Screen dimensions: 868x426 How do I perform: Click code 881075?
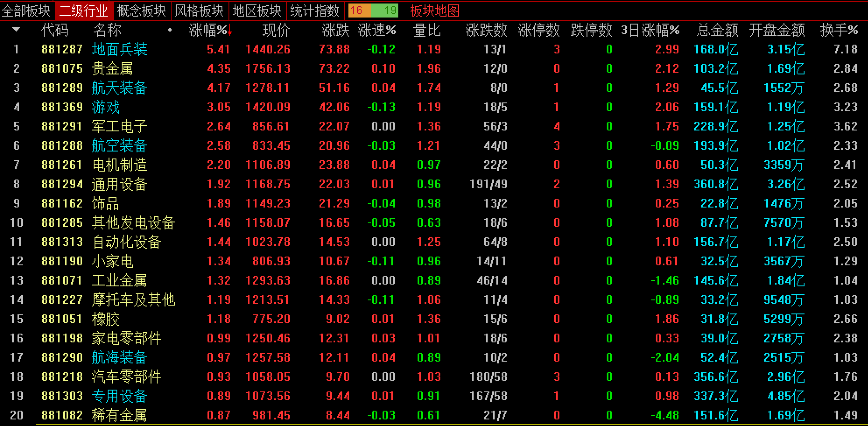62,68
